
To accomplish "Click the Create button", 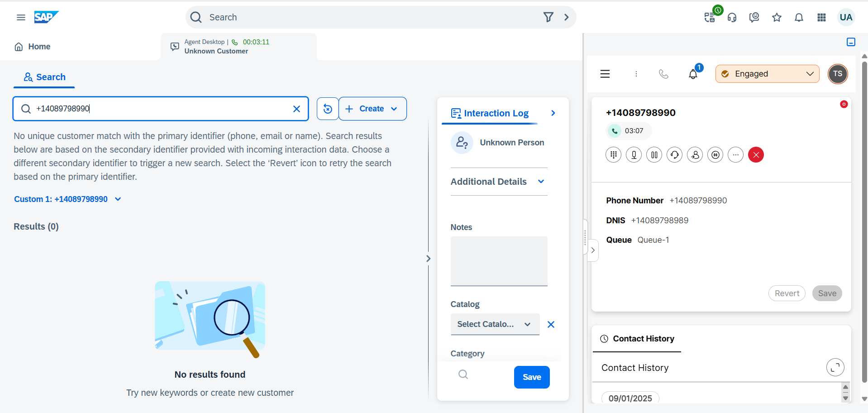I will click(372, 109).
